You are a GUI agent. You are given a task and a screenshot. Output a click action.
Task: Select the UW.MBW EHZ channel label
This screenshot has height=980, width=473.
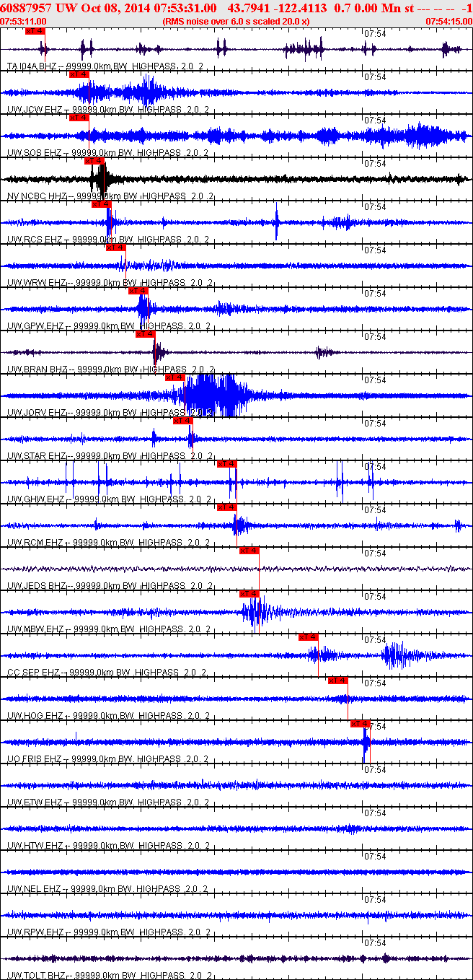[x=35, y=629]
